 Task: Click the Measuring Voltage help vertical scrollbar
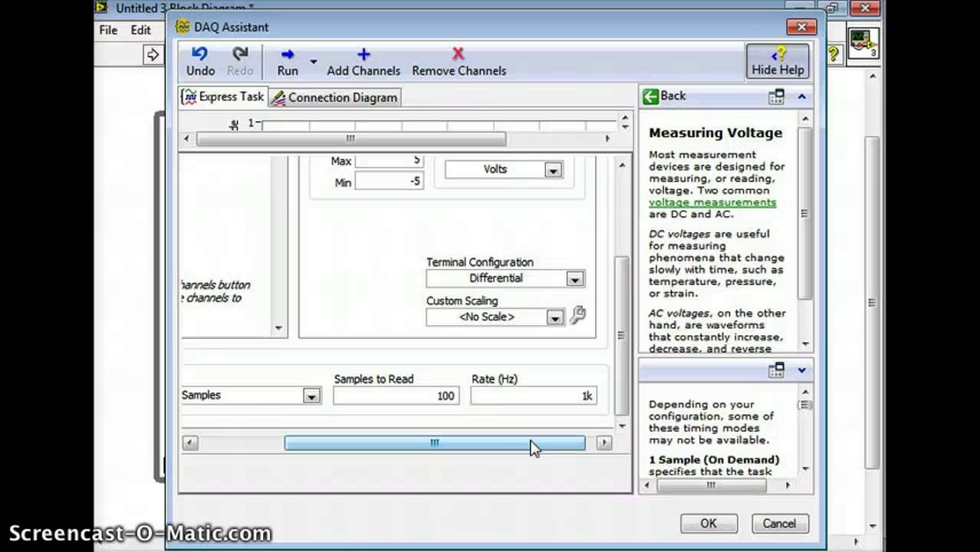tap(804, 214)
